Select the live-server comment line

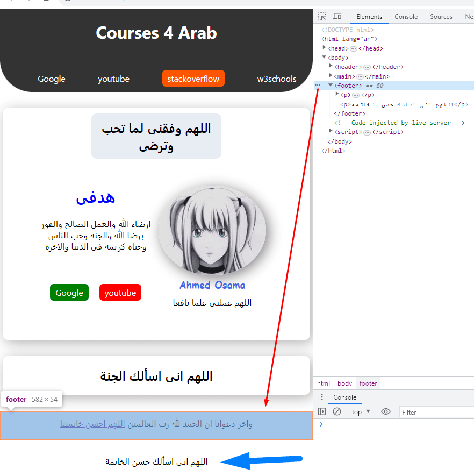coord(399,123)
